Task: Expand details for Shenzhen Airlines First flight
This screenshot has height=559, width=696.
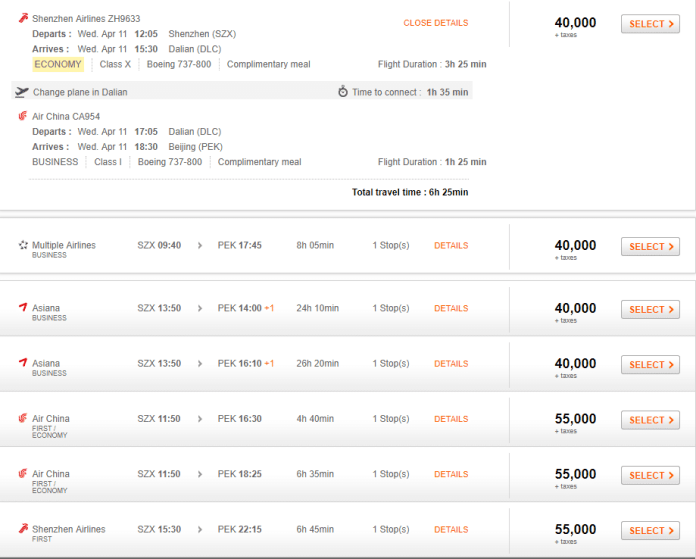Action: pos(451,529)
